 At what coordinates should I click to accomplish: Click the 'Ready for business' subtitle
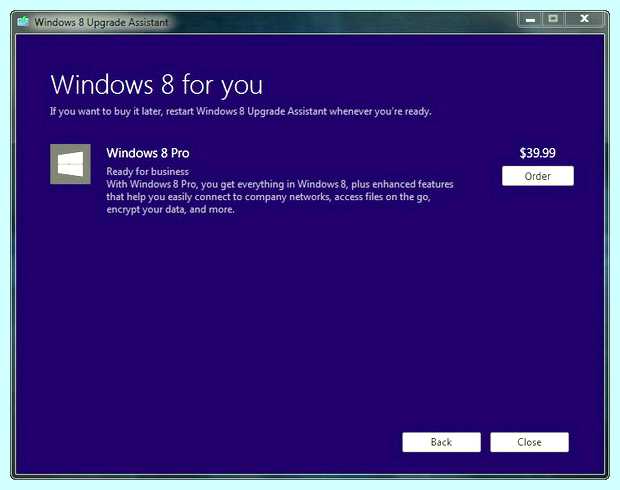click(x=147, y=172)
